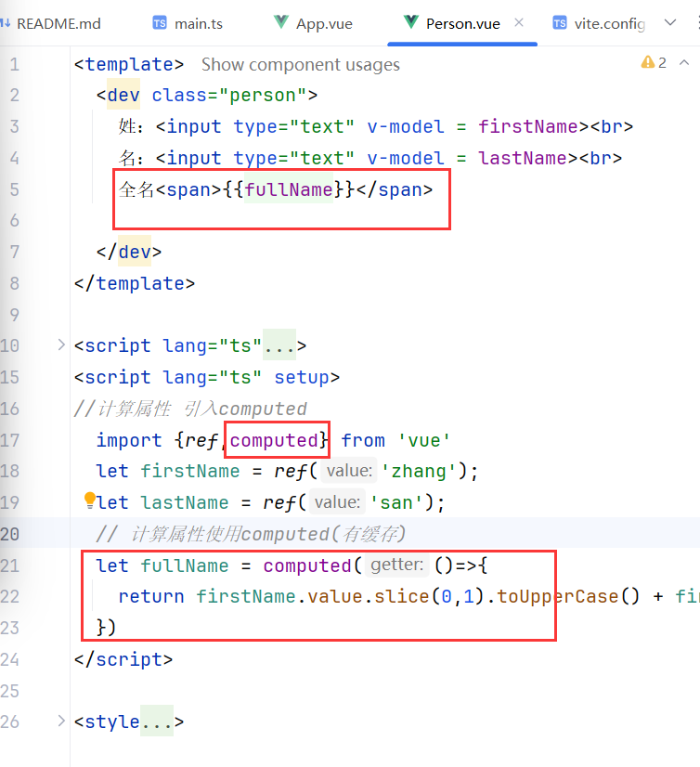The image size is (700, 767).
Task: Click the Vue icon on App.vue tab
Action: 280,22
